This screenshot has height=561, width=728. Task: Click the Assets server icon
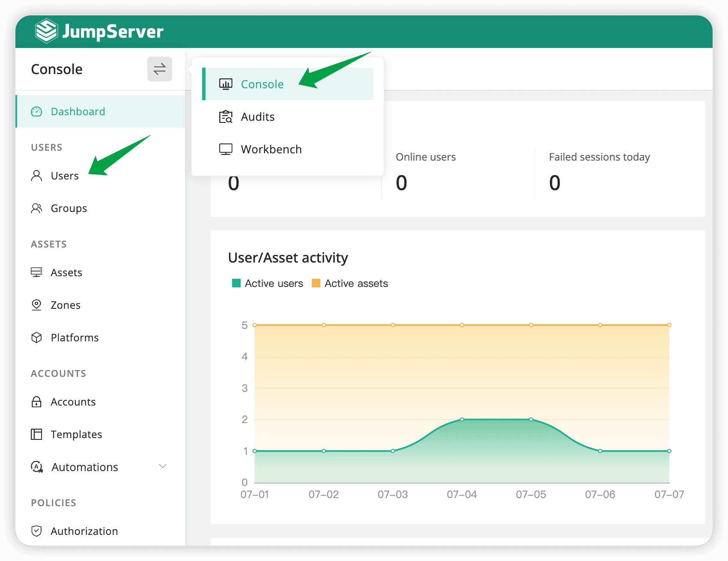(x=37, y=273)
